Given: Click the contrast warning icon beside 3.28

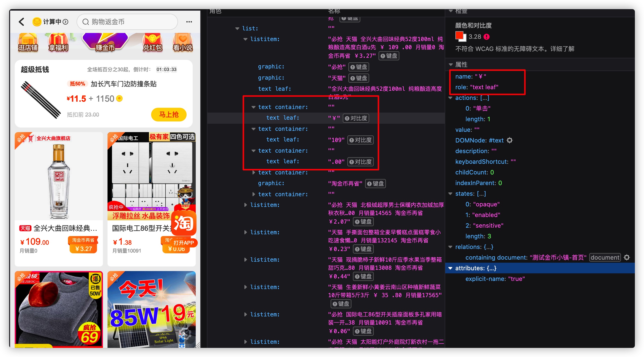Looking at the screenshot, I should click(x=487, y=37).
